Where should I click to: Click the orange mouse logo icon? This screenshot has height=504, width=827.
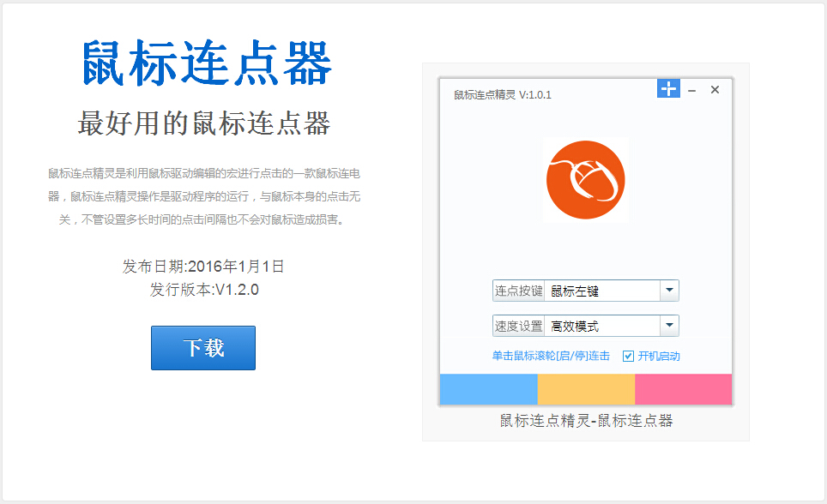click(585, 180)
